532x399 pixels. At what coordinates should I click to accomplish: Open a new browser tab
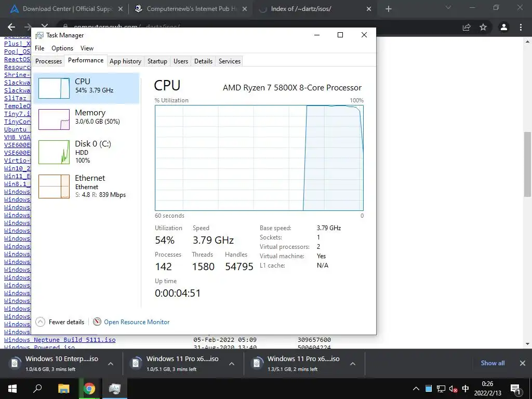tap(389, 9)
